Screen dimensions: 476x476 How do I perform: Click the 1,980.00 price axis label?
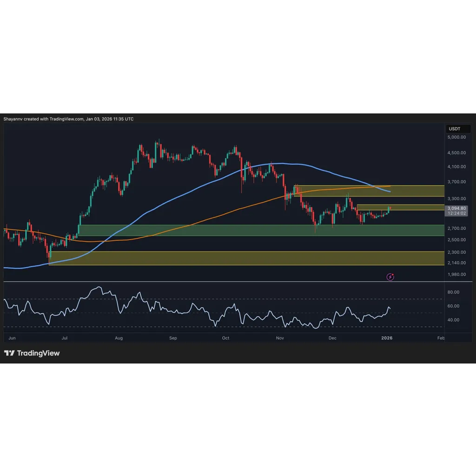(456, 274)
